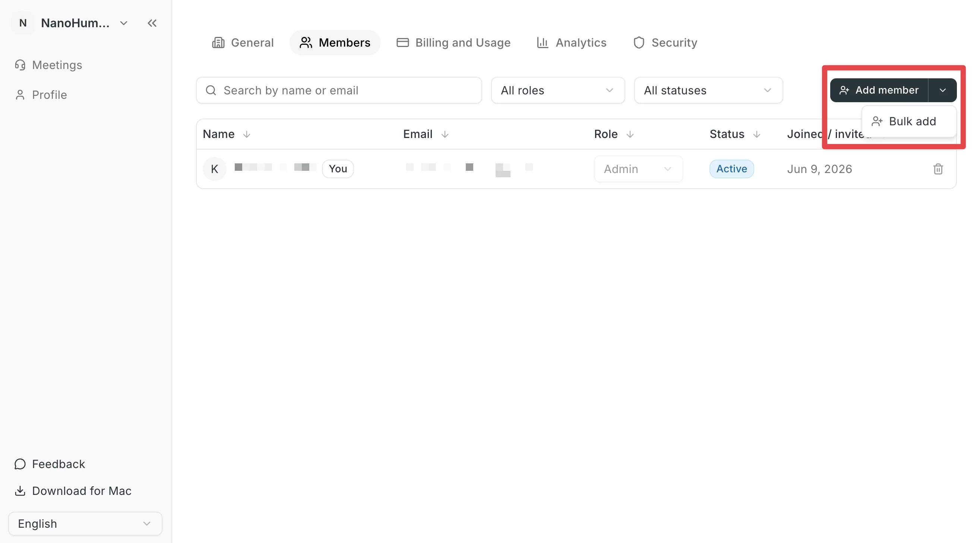
Task: Click the K member avatar
Action: pos(215,169)
